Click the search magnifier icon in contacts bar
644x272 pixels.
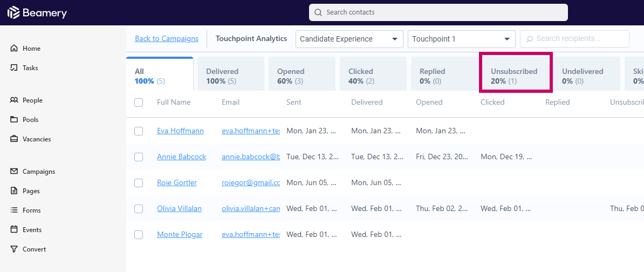coord(318,12)
